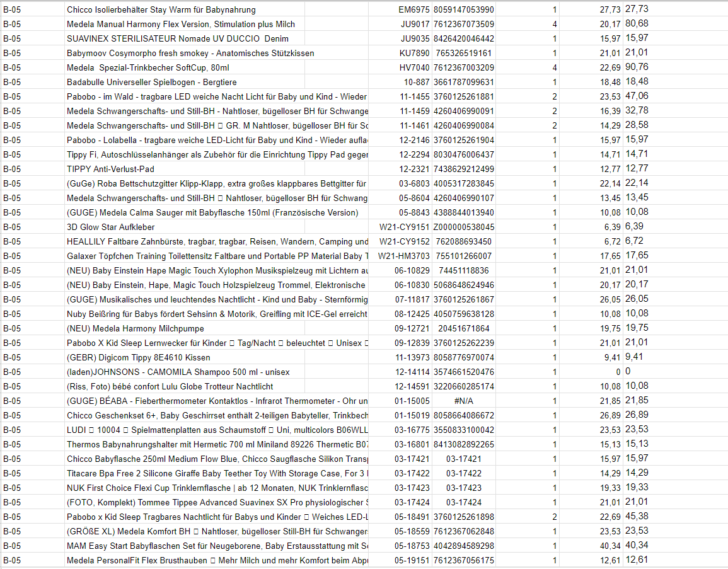Select the 'Pabobo - im Wald' description cell
This screenshot has width=728, height=569.
[216, 96]
